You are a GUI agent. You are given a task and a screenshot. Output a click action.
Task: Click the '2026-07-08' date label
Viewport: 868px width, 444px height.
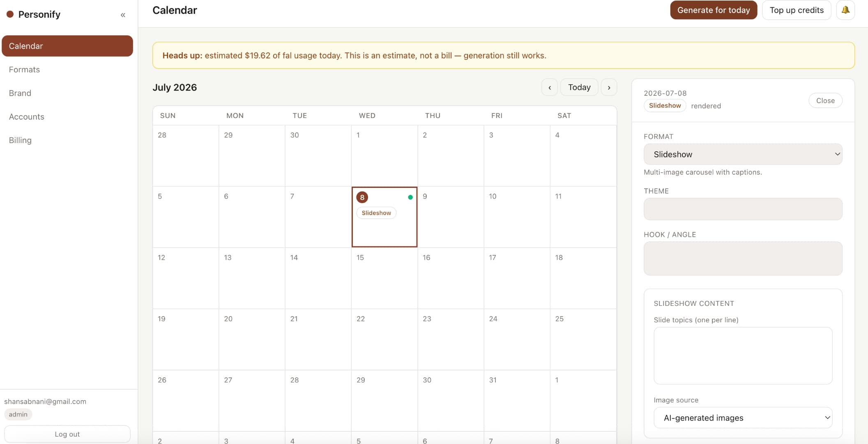(x=665, y=93)
